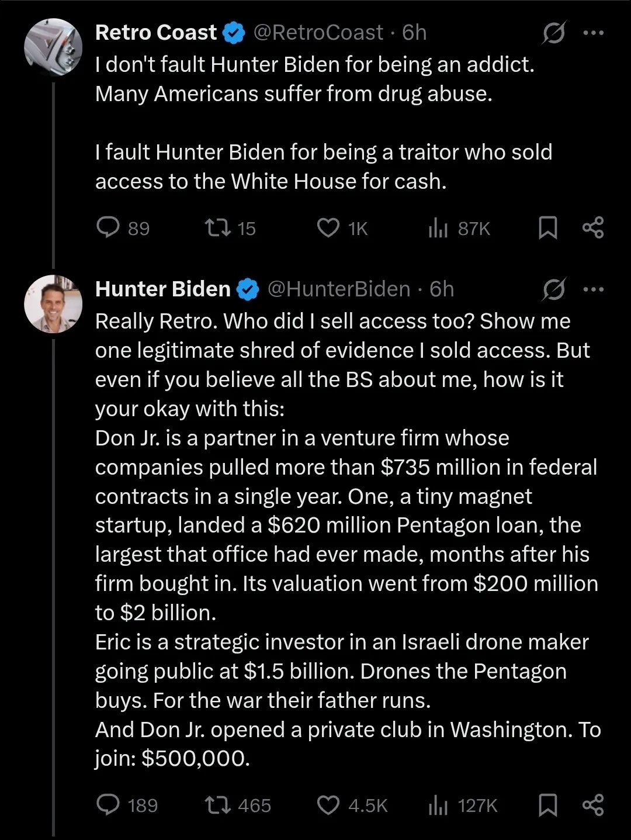Share Retro Coast's tweet

pyautogui.click(x=592, y=227)
